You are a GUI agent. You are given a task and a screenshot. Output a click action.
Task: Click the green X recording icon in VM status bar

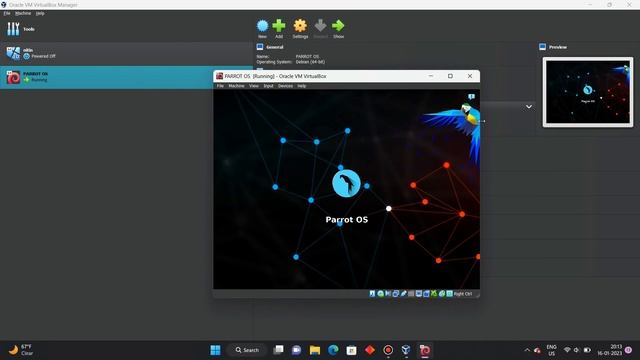(433, 293)
